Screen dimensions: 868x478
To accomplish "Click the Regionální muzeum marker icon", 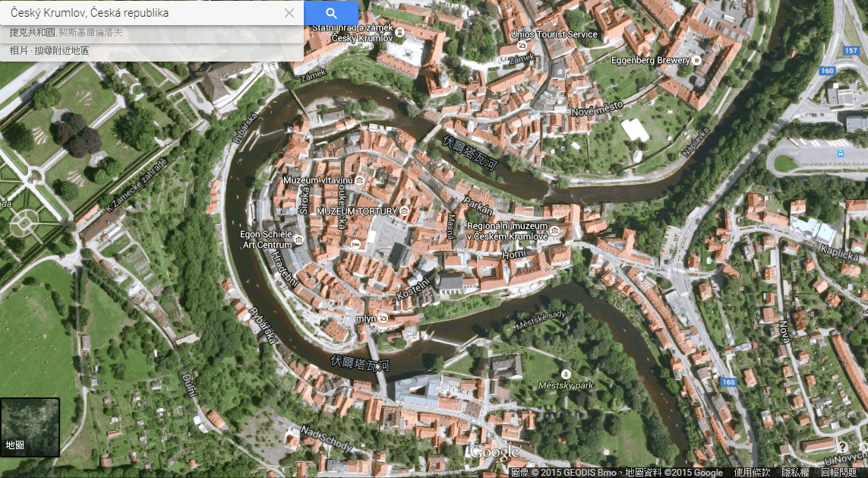I will coord(555,231).
